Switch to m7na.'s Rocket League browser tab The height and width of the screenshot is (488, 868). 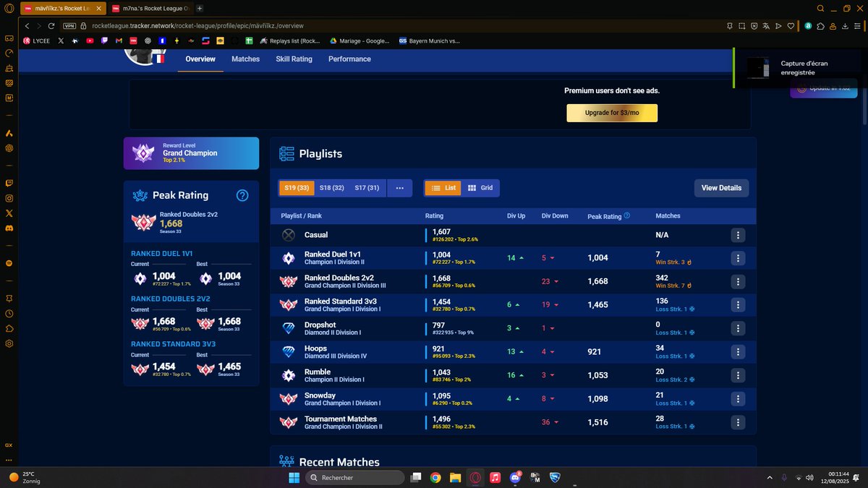[150, 8]
